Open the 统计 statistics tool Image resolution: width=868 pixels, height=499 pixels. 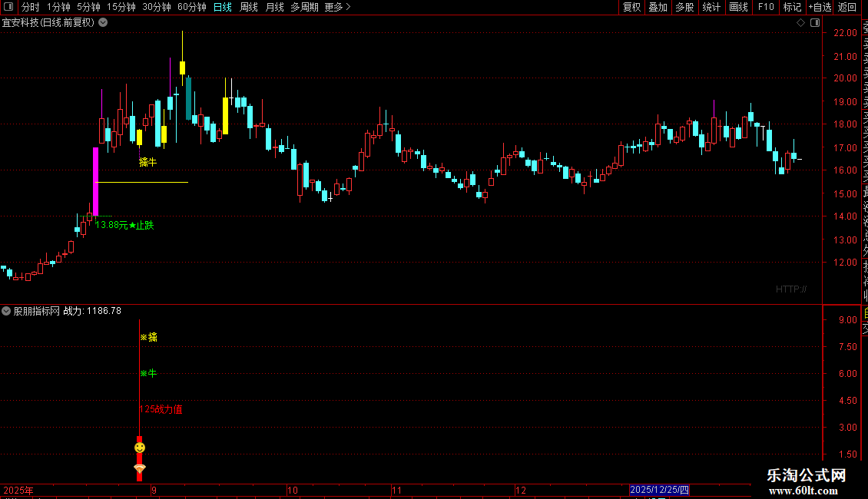[711, 7]
